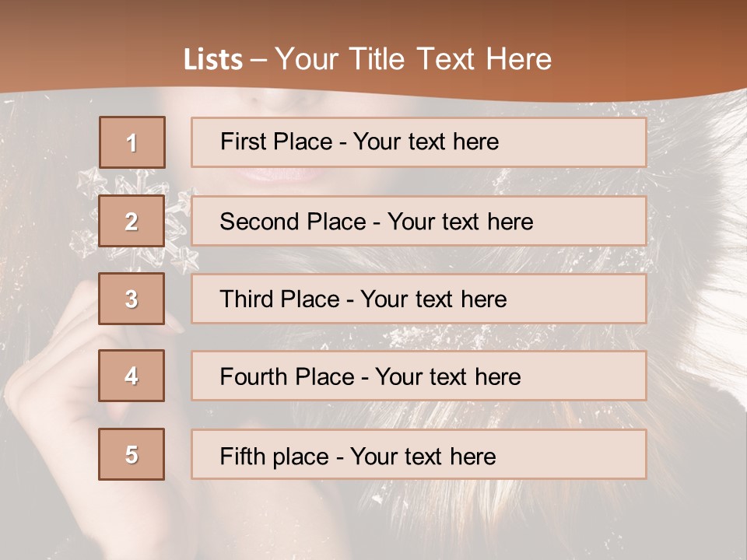The height and width of the screenshot is (560, 747).
Task: Select the number 4 box
Action: click(132, 376)
